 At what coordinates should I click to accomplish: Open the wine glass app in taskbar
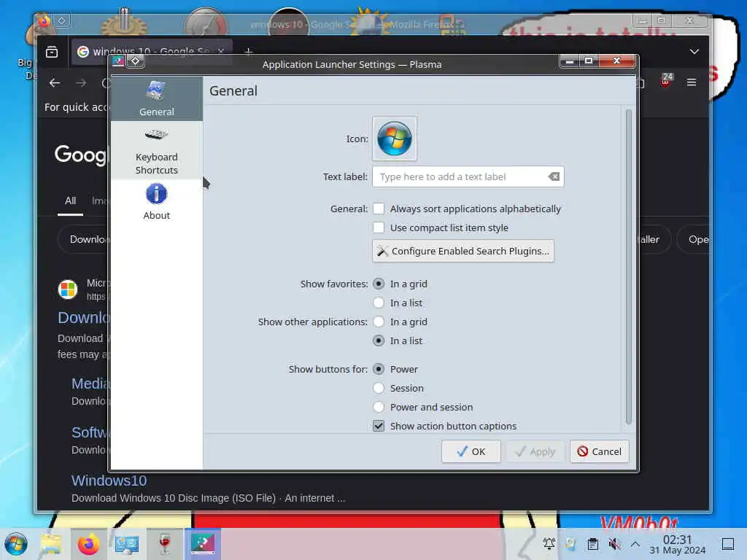pyautogui.click(x=165, y=544)
